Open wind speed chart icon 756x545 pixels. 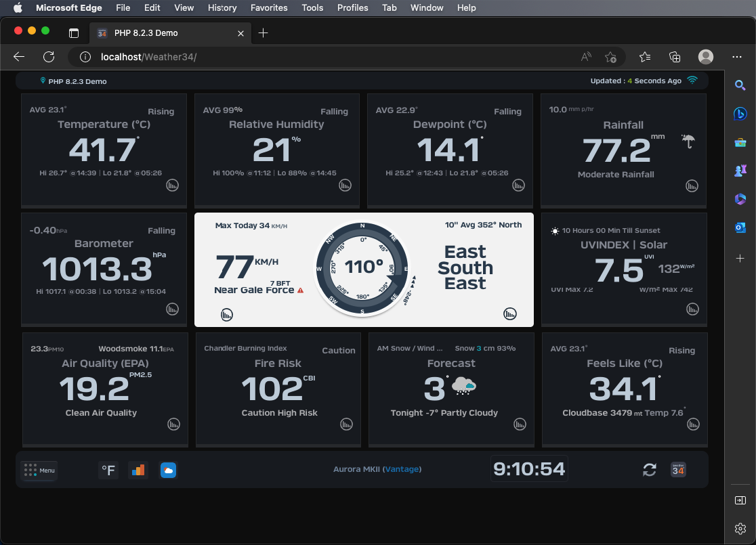pyautogui.click(x=227, y=315)
